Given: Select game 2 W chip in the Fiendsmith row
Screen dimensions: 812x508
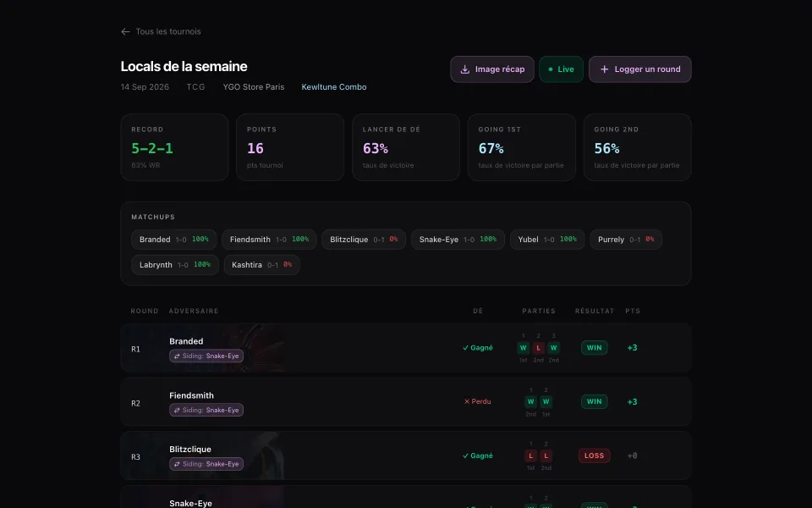Looking at the screenshot, I should click(x=546, y=401).
